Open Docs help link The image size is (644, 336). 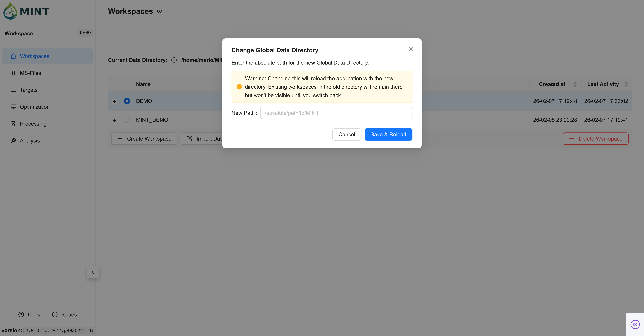click(29, 314)
